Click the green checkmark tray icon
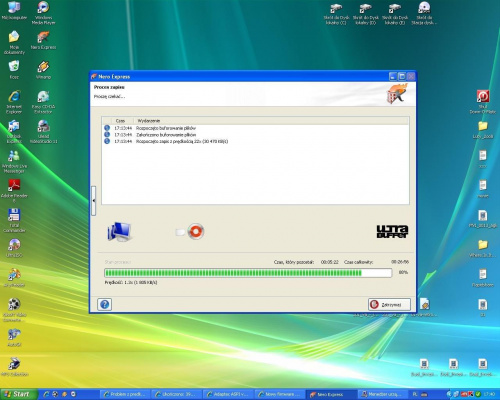The height and width of the screenshot is (400, 500). click(478, 394)
